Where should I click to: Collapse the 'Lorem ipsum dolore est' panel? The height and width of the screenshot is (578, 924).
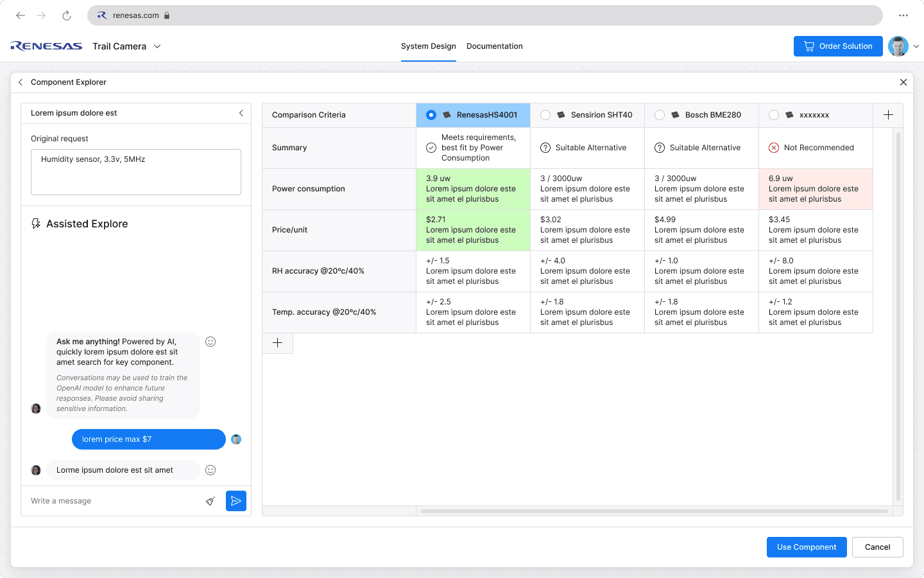click(x=241, y=113)
